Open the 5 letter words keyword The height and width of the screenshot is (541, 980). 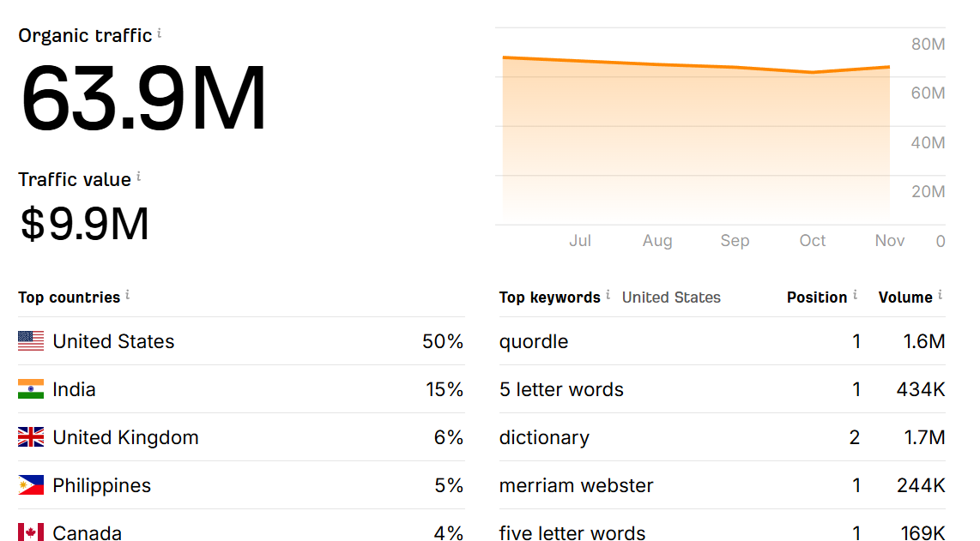pos(561,389)
